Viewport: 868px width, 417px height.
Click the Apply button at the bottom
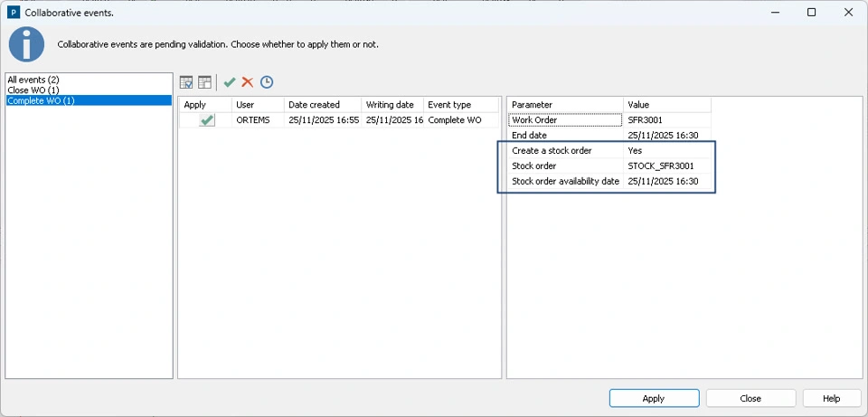[654, 398]
